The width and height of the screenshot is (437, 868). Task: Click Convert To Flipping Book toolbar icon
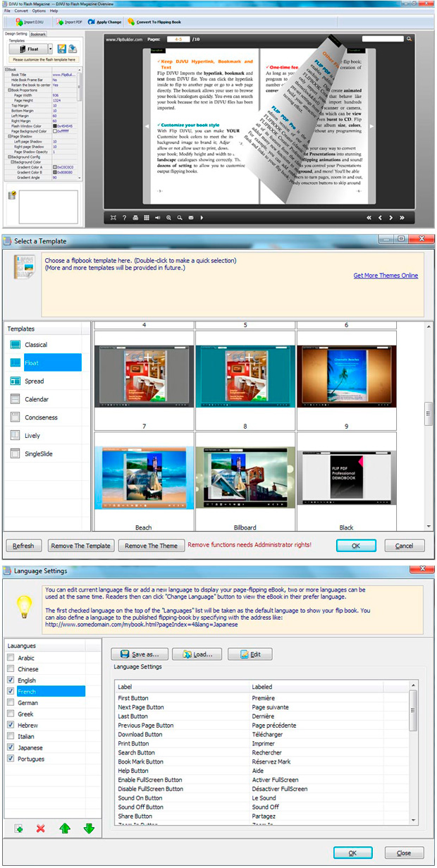pyautogui.click(x=132, y=22)
